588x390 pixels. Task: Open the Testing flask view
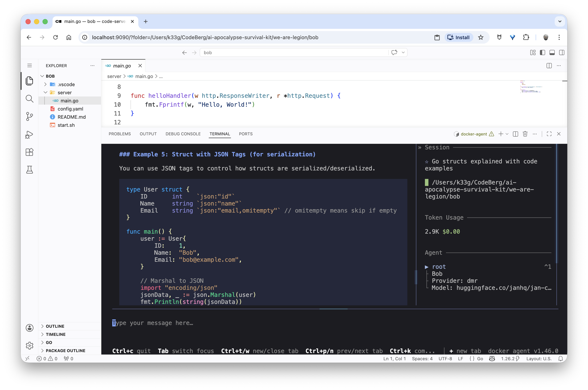29,170
